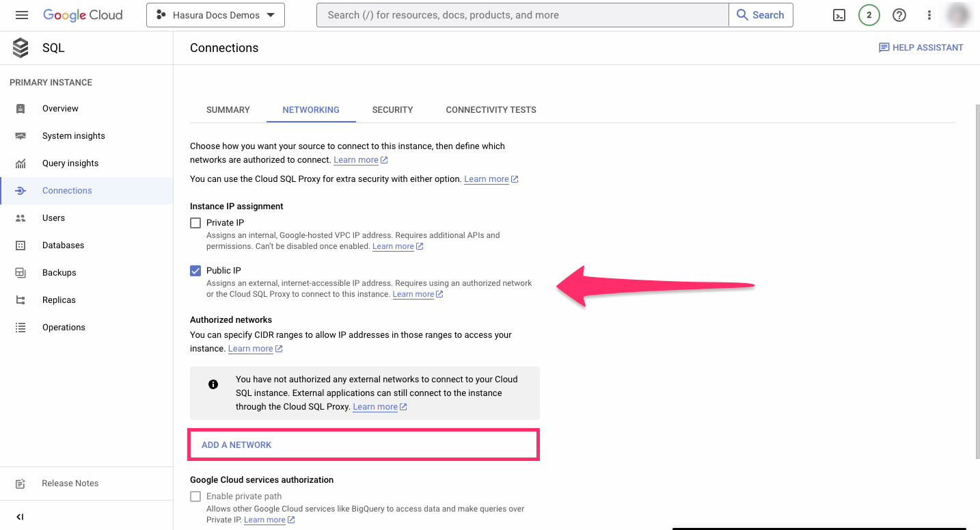Viewport: 980px width, 530px height.
Task: Click the Connections sidebar icon
Action: [x=21, y=191]
